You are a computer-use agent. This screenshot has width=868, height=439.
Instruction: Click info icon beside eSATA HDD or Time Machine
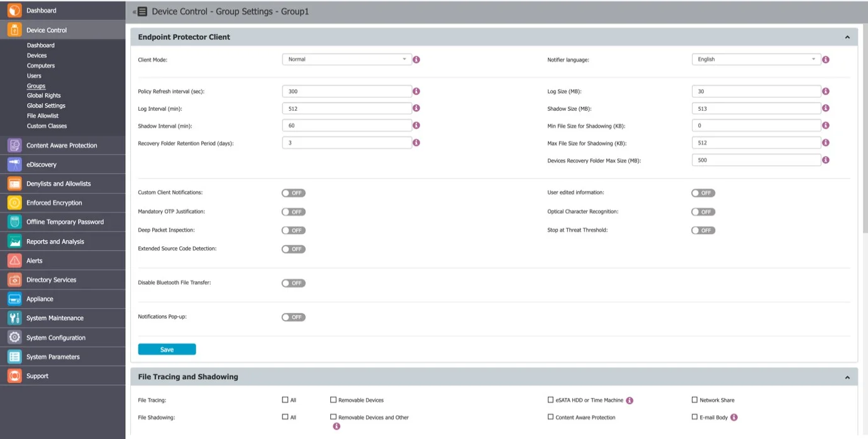tap(630, 400)
